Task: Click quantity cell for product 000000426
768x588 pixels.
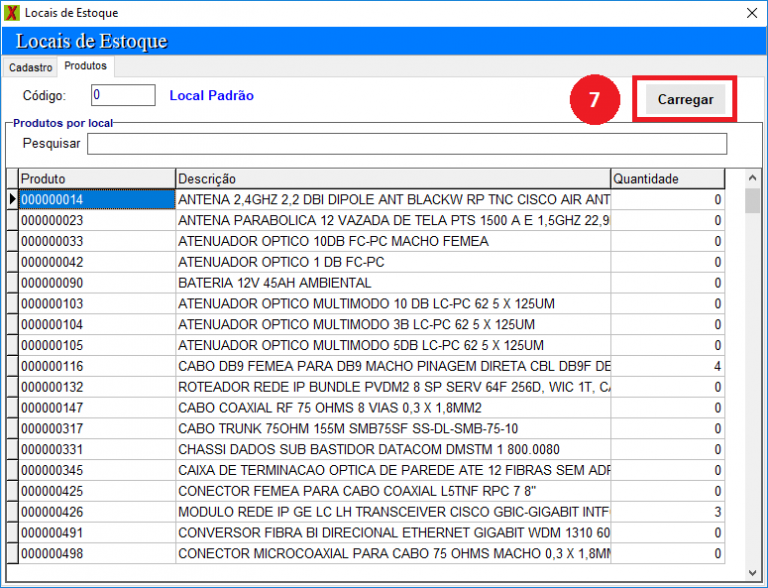Action: [x=666, y=512]
